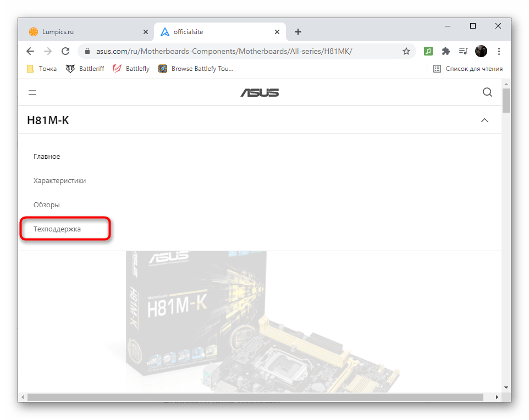
Task: Collapse the H81M-K section chevron
Action: (484, 120)
